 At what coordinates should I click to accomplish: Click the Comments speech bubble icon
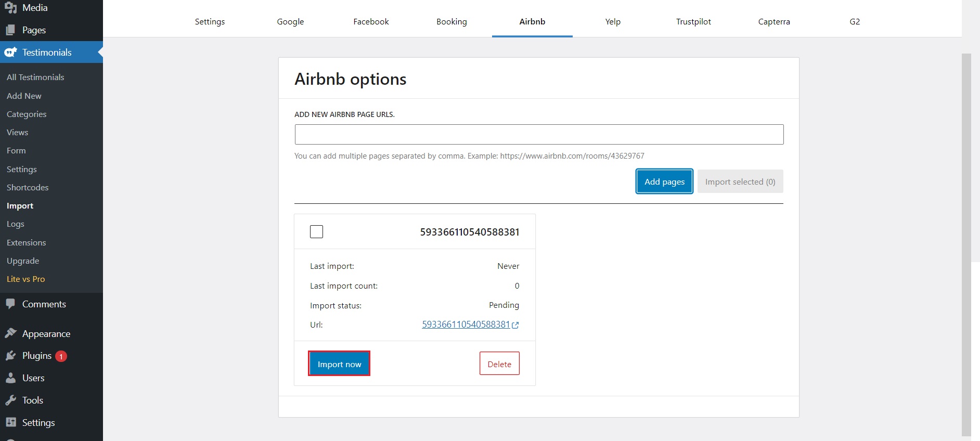(10, 304)
